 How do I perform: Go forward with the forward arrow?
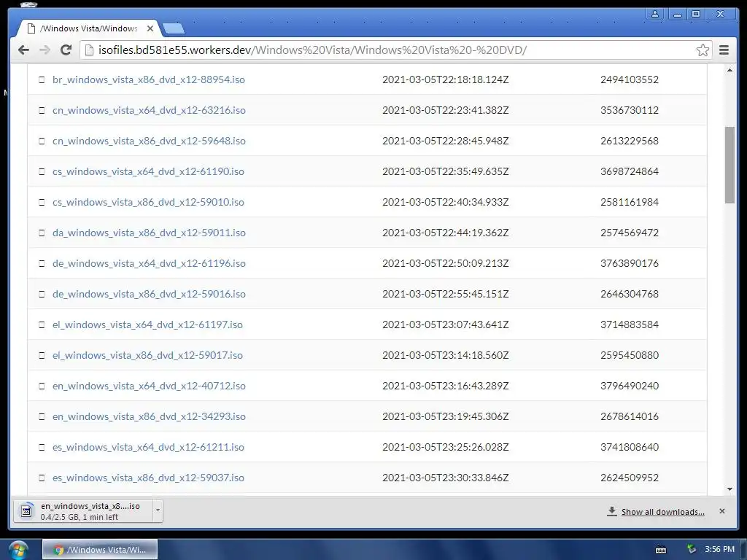[x=44, y=50]
